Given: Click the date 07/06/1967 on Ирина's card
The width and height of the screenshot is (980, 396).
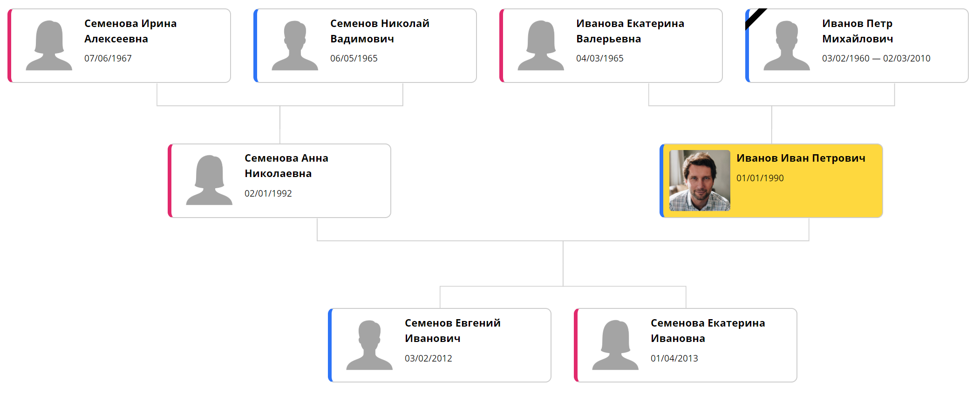Looking at the screenshot, I should tap(108, 58).
